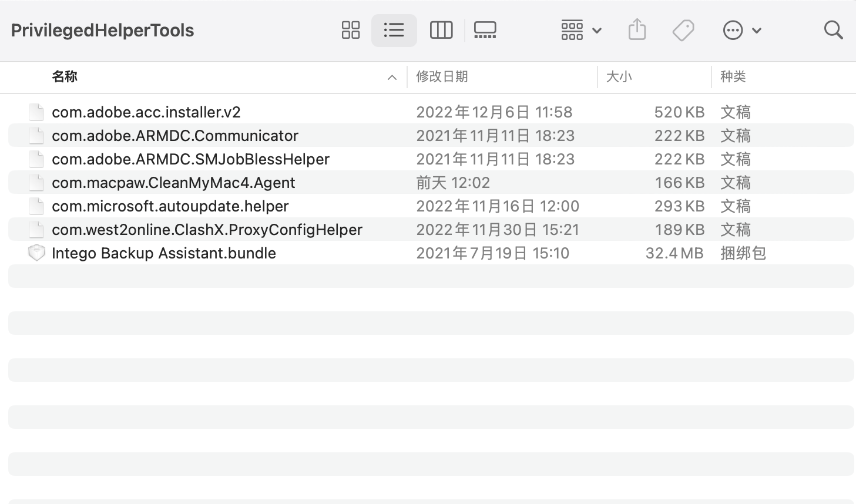Select com.macpaw.CleanMyMac4.Agent row

click(173, 183)
